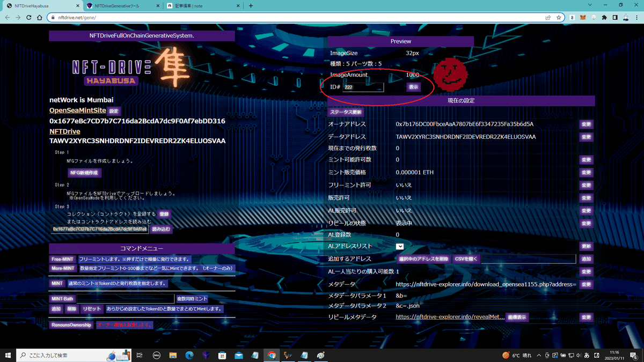
Task: Expand the ALアドレスリスト dropdown
Action: tap(400, 246)
